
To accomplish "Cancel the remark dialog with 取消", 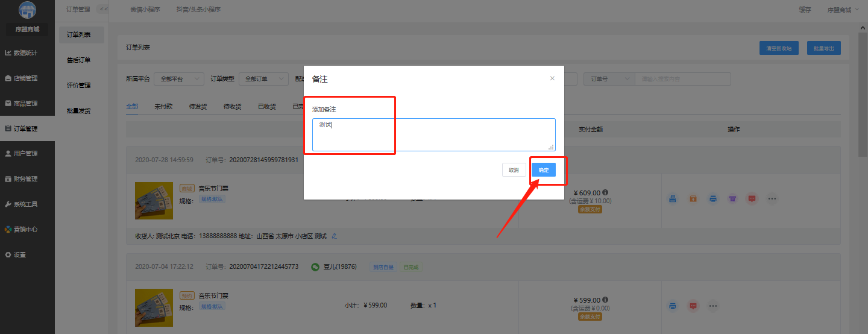I will [514, 170].
